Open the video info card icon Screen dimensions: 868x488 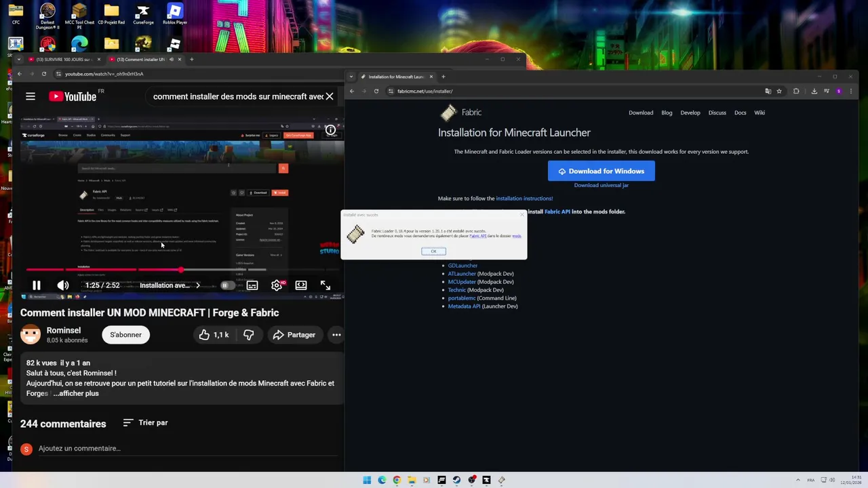[x=330, y=129]
